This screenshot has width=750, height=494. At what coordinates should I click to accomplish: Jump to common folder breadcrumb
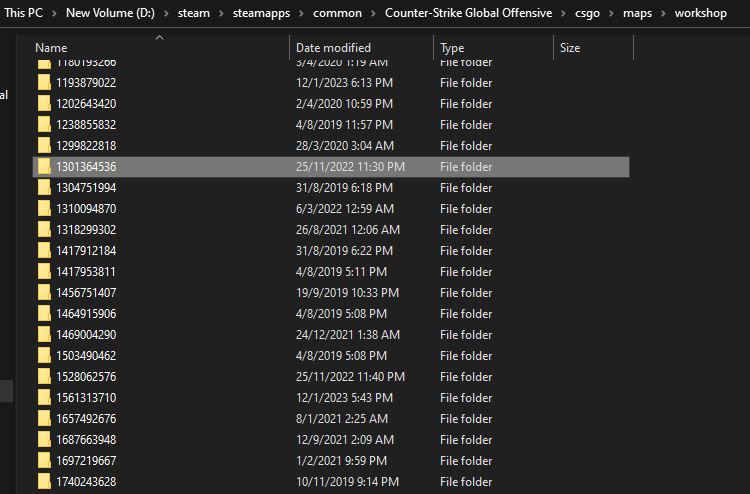pos(340,13)
